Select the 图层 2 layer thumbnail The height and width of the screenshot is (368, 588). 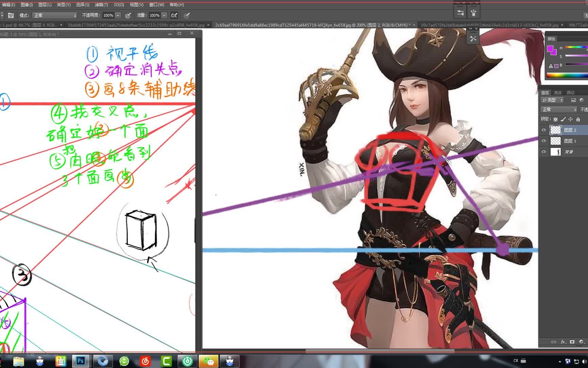tap(556, 130)
